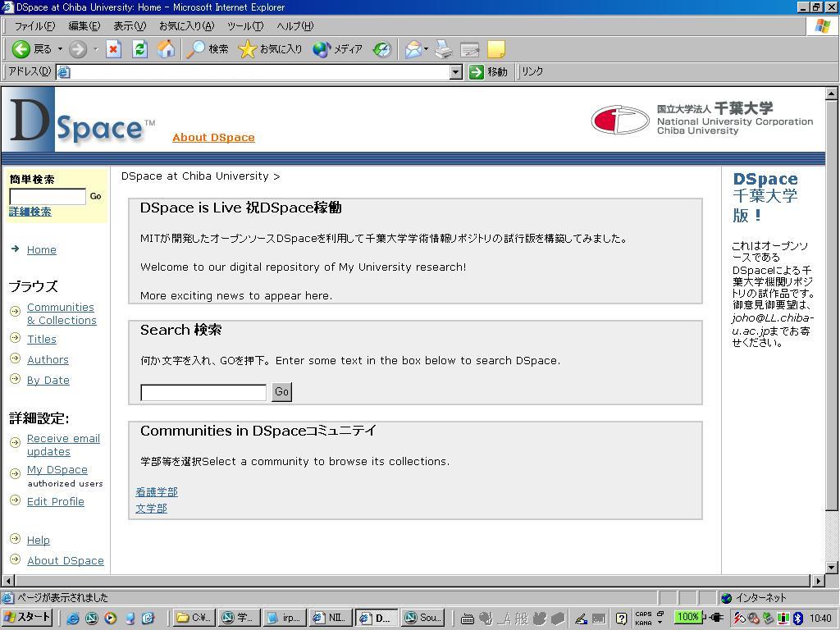The height and width of the screenshot is (630, 840).
Task: Click the 移動 (Go) address bar button
Action: 488,72
